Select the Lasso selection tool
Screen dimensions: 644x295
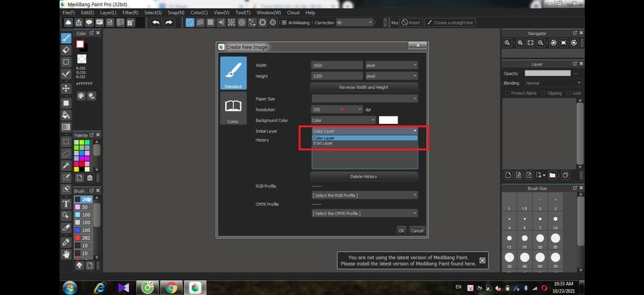coord(66,153)
